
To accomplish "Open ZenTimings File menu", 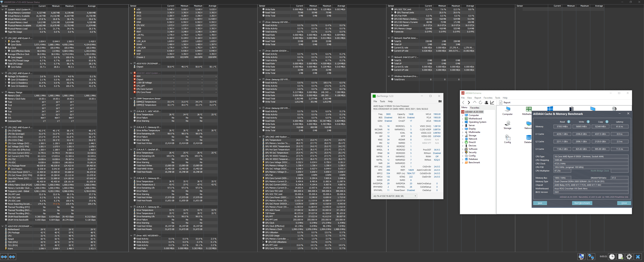I will pyautogui.click(x=375, y=101).
